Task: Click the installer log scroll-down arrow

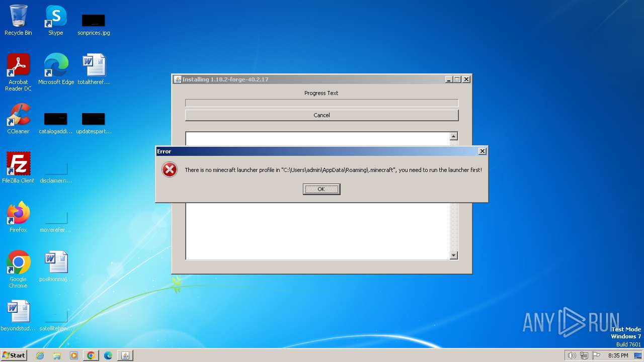Action: (454, 255)
